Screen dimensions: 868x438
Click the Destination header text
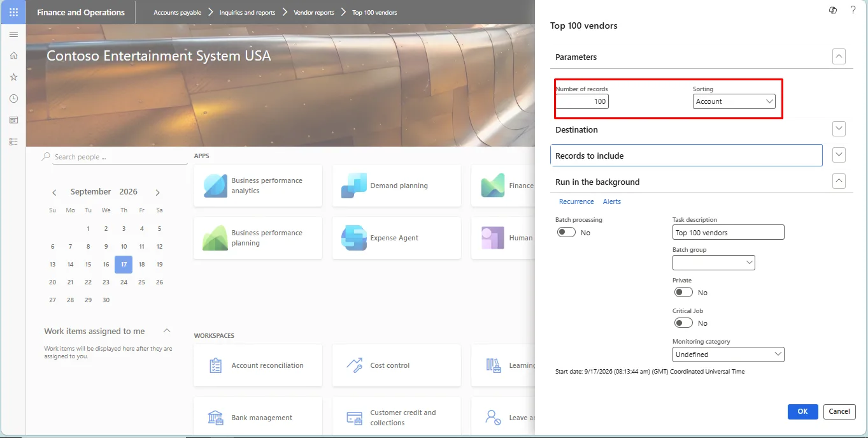coord(576,129)
